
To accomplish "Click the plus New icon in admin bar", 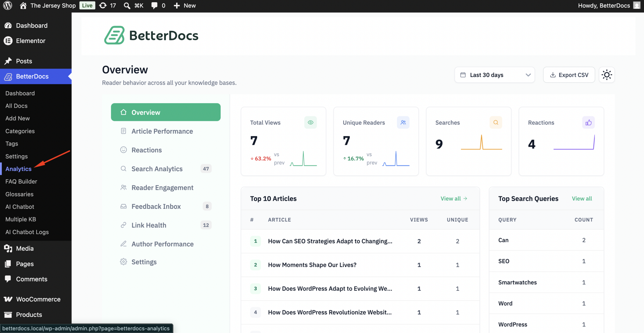I will pos(177,6).
